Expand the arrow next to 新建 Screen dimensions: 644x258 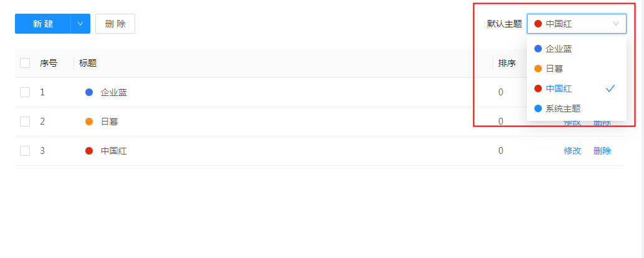(80, 24)
